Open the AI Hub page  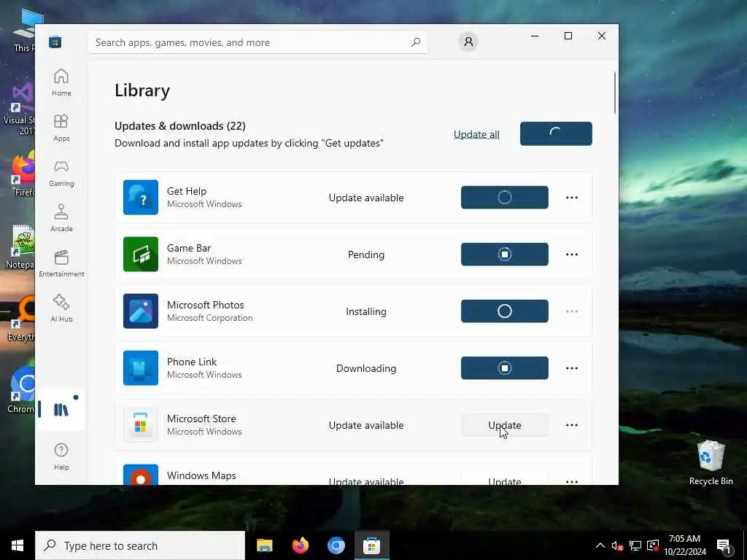61,308
